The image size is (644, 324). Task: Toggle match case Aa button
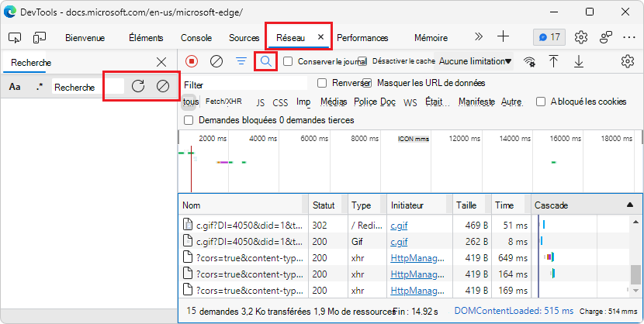point(15,87)
